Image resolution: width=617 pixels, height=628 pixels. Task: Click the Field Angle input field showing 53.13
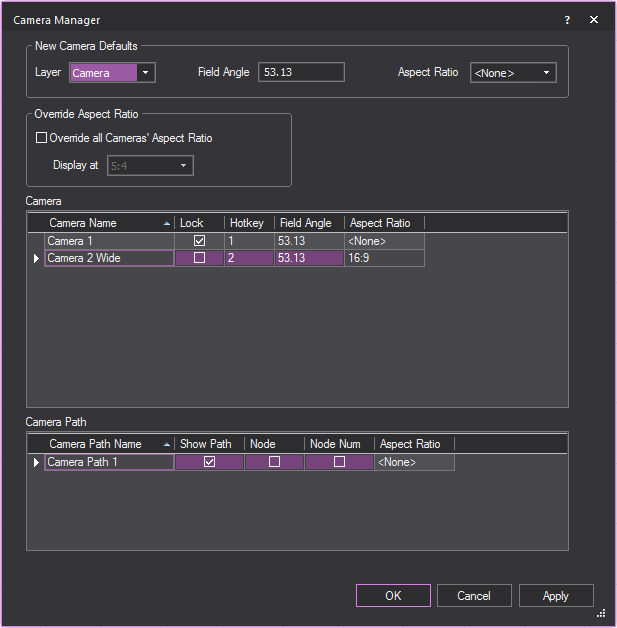click(301, 72)
